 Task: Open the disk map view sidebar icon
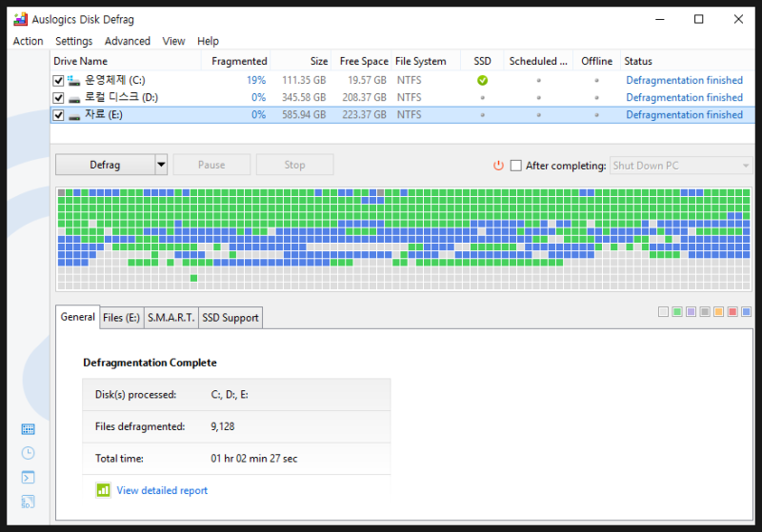[28, 429]
